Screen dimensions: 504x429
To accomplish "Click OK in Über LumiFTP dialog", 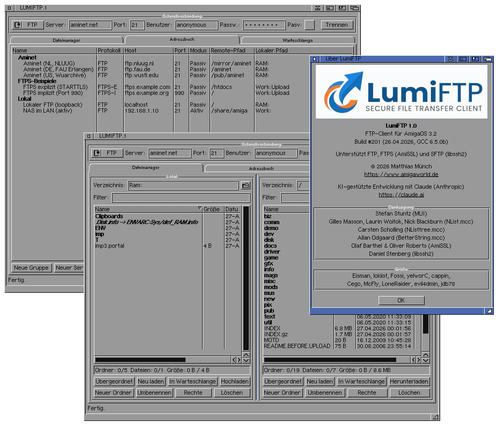I will pyautogui.click(x=401, y=300).
